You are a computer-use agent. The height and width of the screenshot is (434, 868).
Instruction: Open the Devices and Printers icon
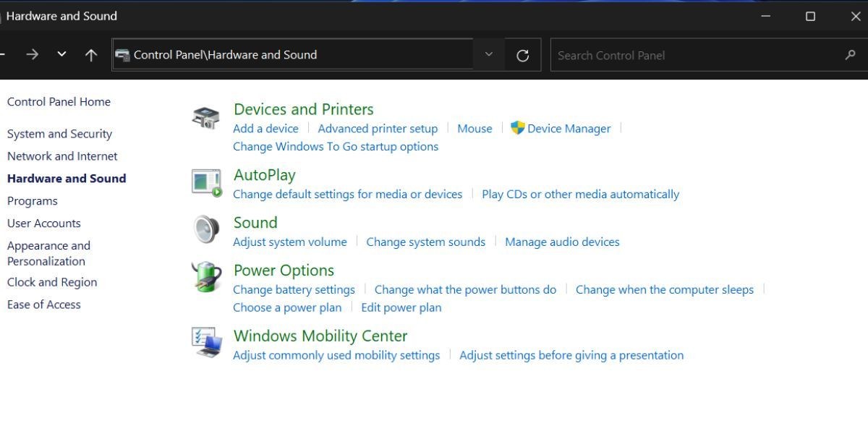coord(206,117)
